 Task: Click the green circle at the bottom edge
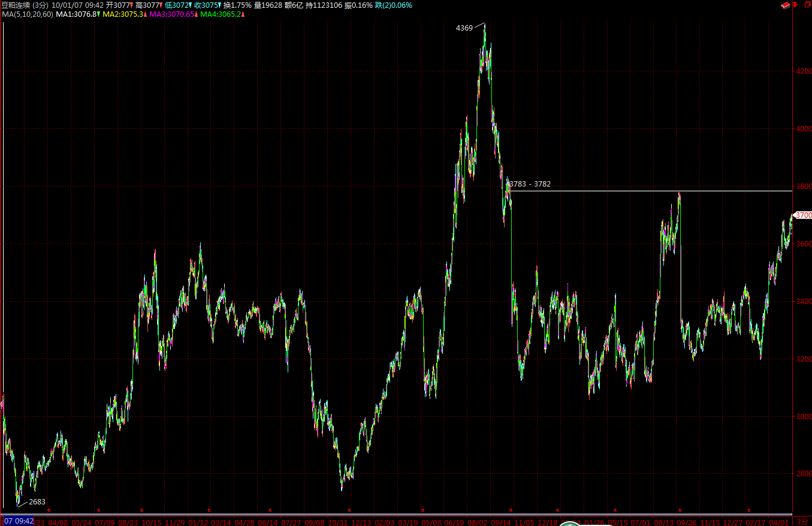tap(569, 524)
